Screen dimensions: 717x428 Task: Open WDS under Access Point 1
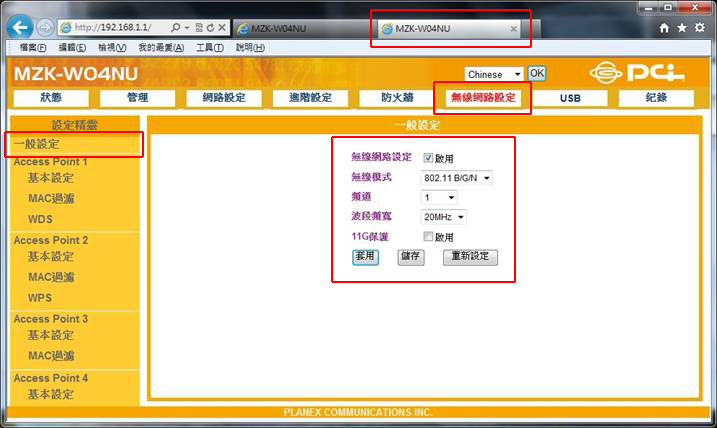click(x=40, y=219)
